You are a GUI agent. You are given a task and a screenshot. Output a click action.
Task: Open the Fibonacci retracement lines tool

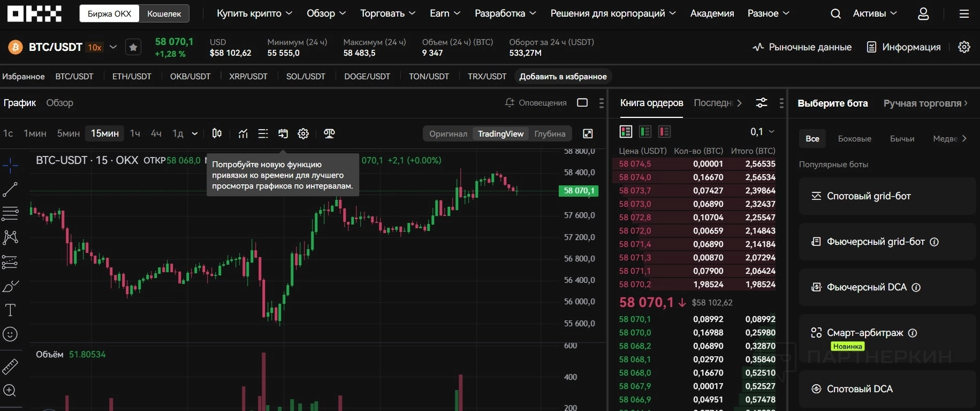pyautogui.click(x=10, y=213)
